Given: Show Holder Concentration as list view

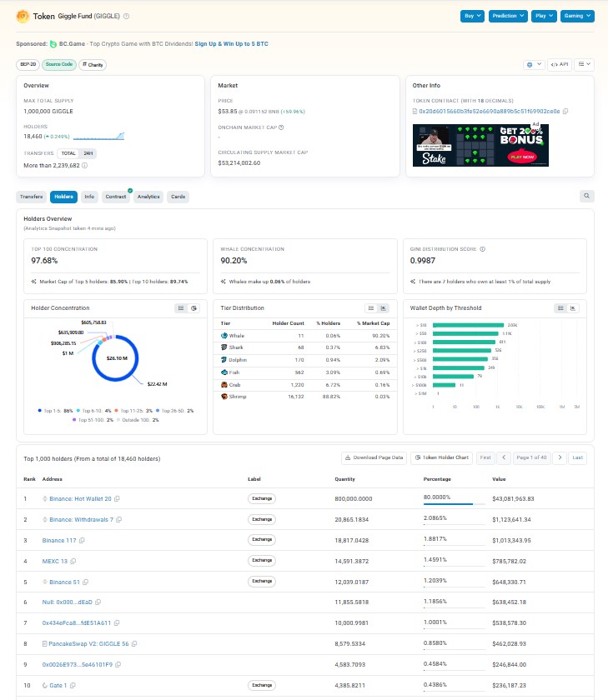Looking at the screenshot, I should (181, 308).
